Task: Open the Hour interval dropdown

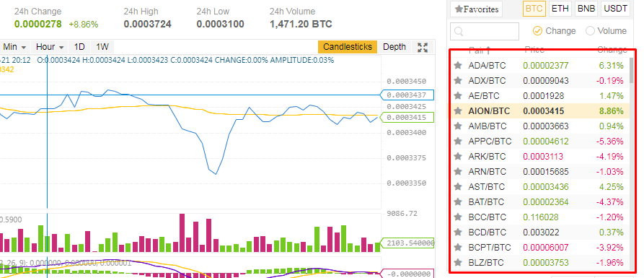Action: pos(49,47)
